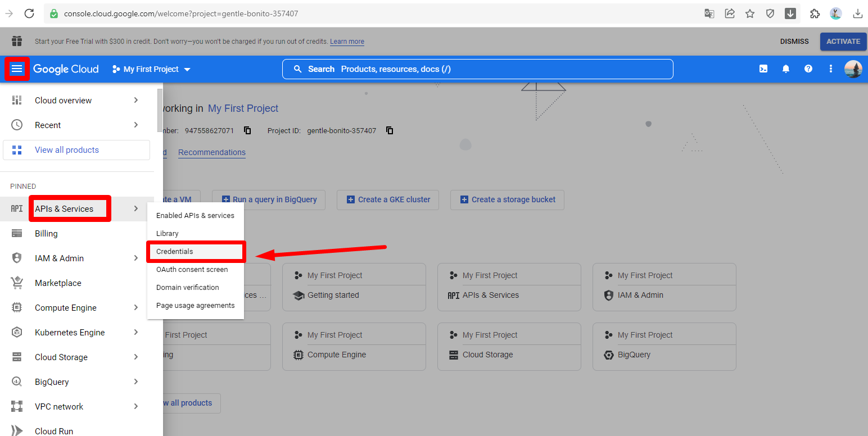868x436 pixels.
Task: Open the three-dot settings menu
Action: 831,69
